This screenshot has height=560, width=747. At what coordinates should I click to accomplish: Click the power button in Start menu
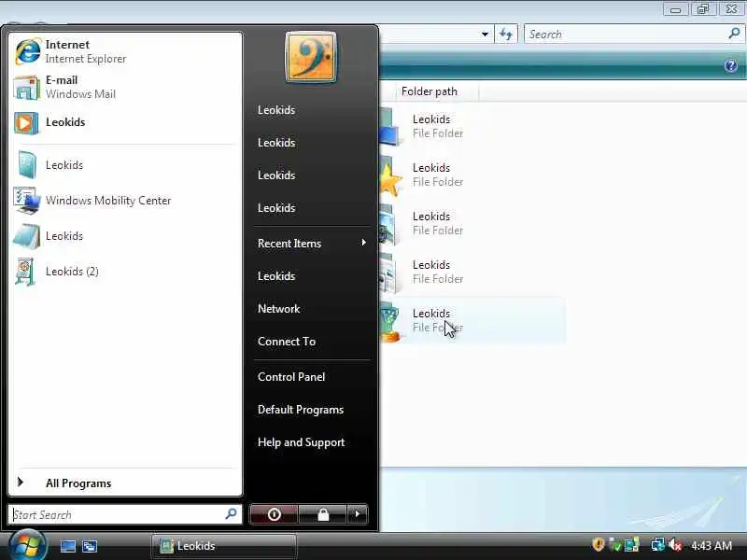click(x=274, y=514)
